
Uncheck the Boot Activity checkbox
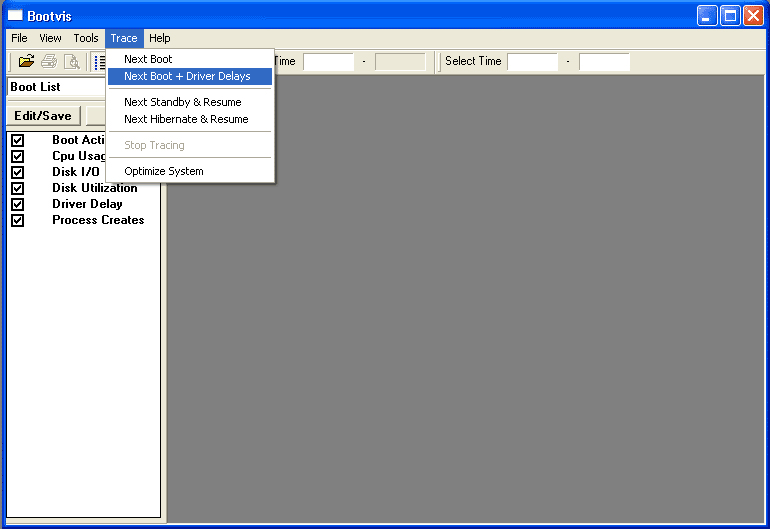click(x=18, y=140)
